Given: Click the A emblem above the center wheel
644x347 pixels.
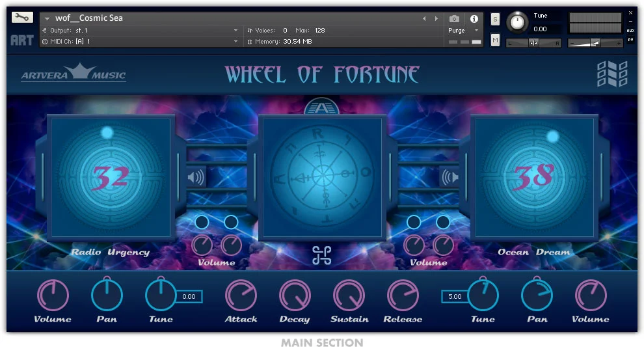Looking at the screenshot, I should click(x=321, y=107).
